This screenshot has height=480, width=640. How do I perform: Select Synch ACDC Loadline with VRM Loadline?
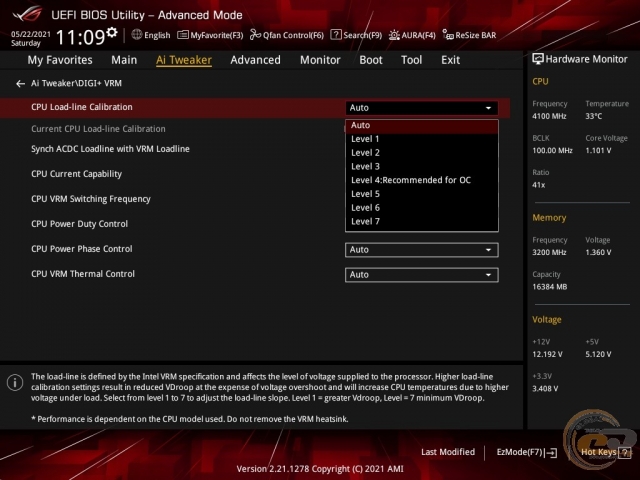pyautogui.click(x=110, y=149)
